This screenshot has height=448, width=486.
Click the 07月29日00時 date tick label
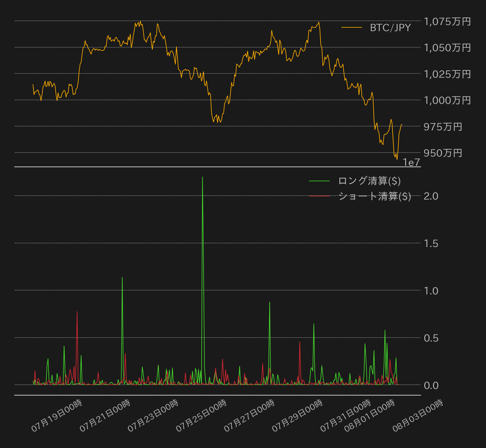pos(297,415)
